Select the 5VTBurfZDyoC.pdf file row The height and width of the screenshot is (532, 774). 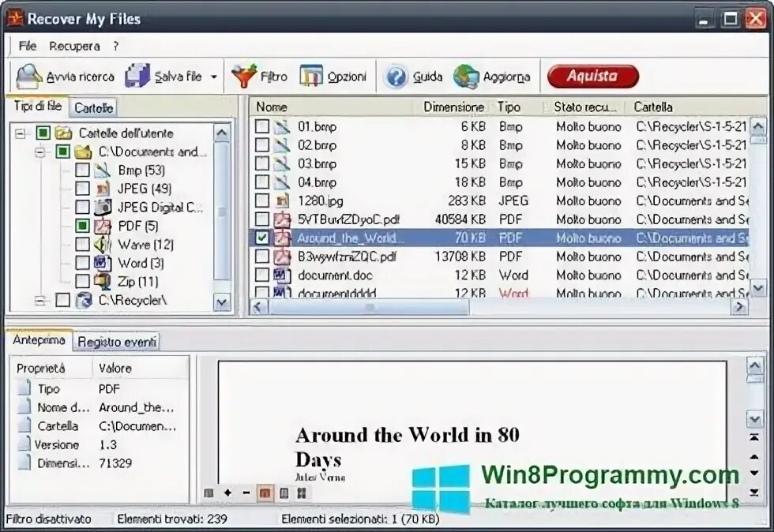click(x=499, y=219)
